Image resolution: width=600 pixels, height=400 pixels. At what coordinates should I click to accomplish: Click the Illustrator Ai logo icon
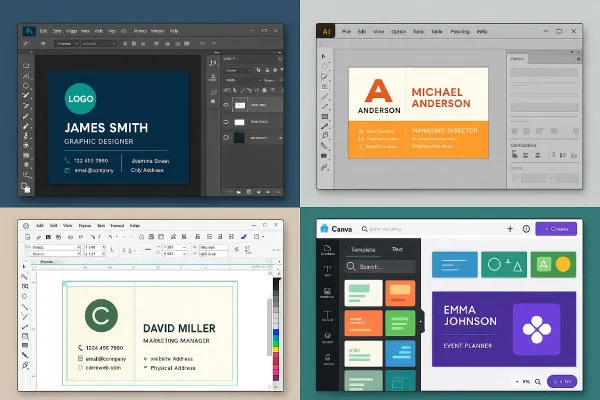click(x=328, y=32)
